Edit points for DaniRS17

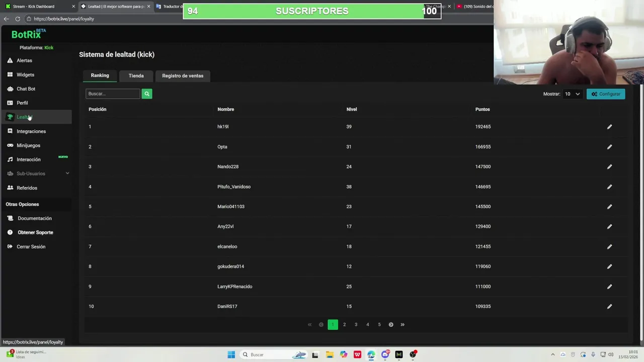pyautogui.click(x=609, y=306)
